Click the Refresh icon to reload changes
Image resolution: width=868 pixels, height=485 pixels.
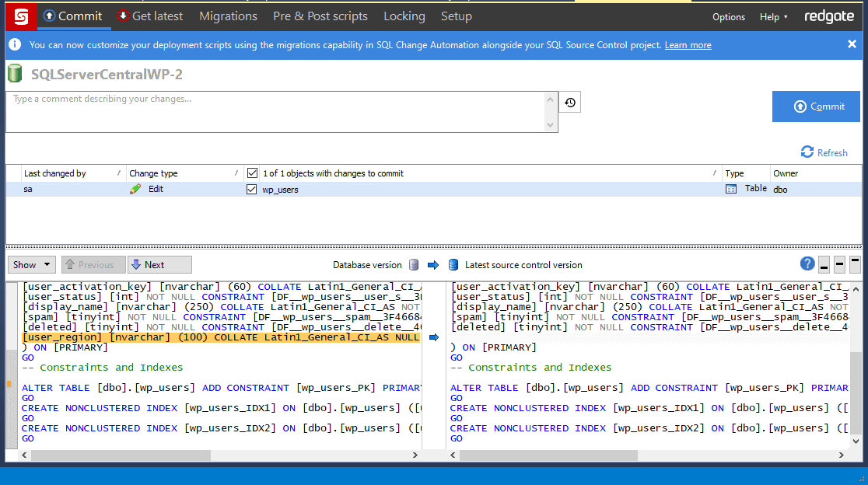807,152
